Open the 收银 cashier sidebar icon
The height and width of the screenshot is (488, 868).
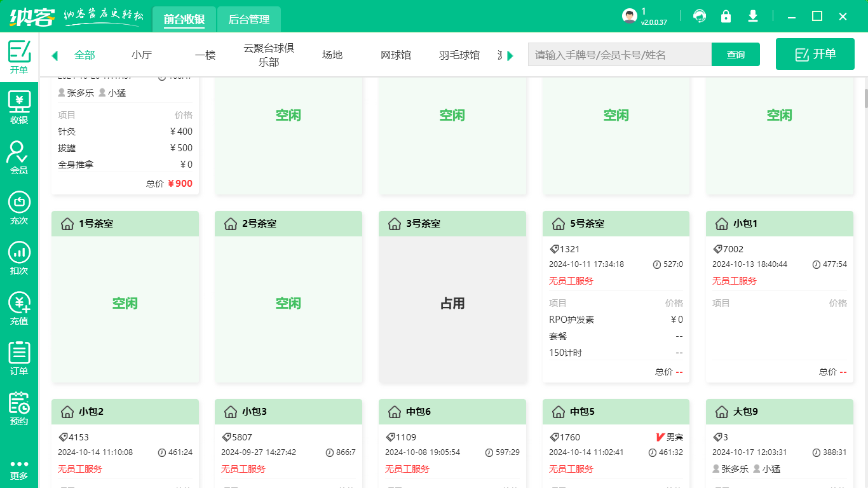[19, 108]
